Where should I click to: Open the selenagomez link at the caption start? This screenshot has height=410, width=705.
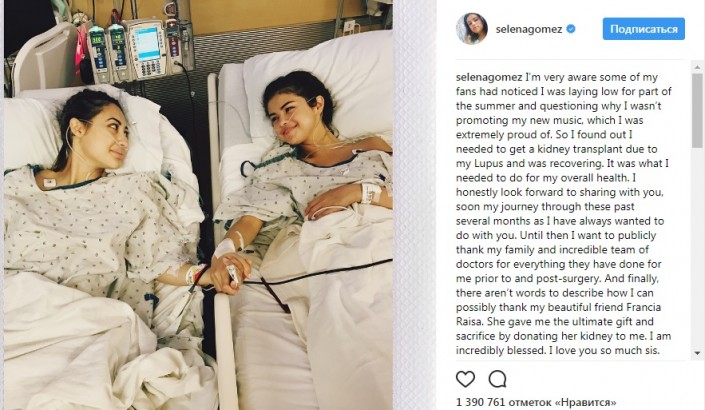(x=489, y=77)
